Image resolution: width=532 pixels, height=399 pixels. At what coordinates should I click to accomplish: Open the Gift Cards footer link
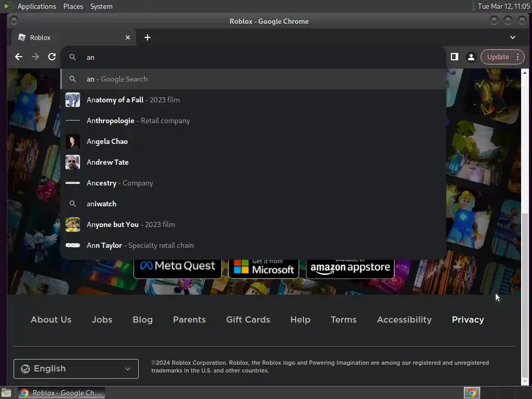tap(248, 320)
